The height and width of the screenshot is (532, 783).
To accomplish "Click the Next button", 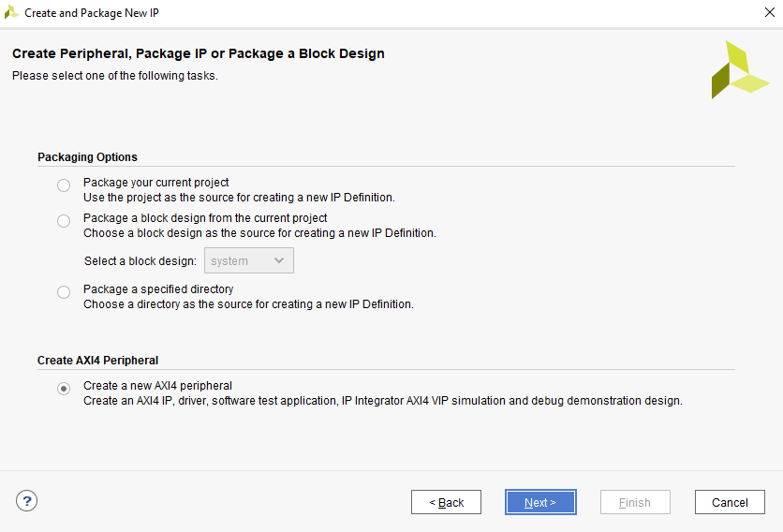I will 540,502.
